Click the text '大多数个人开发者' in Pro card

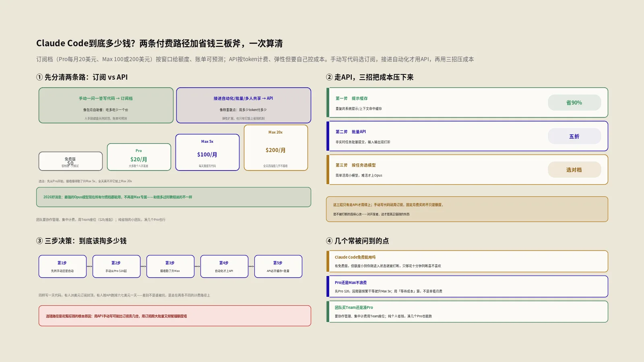138,166
